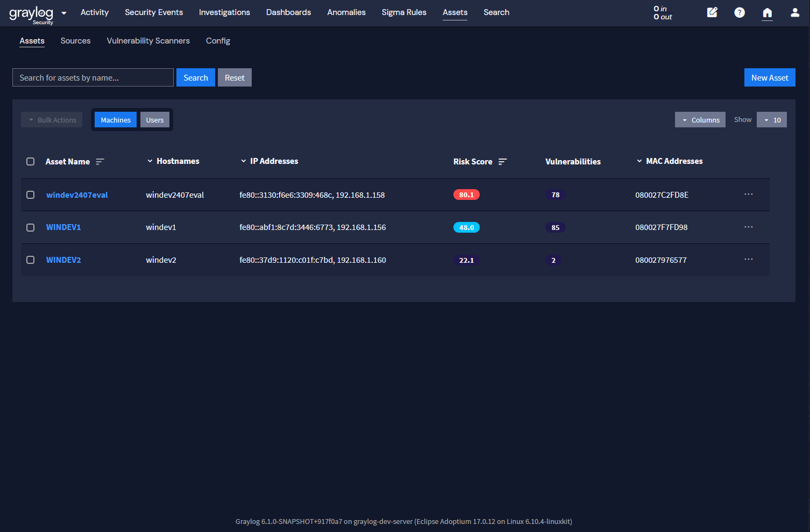
Task: Open the WINDEV2 asset link
Action: point(63,260)
